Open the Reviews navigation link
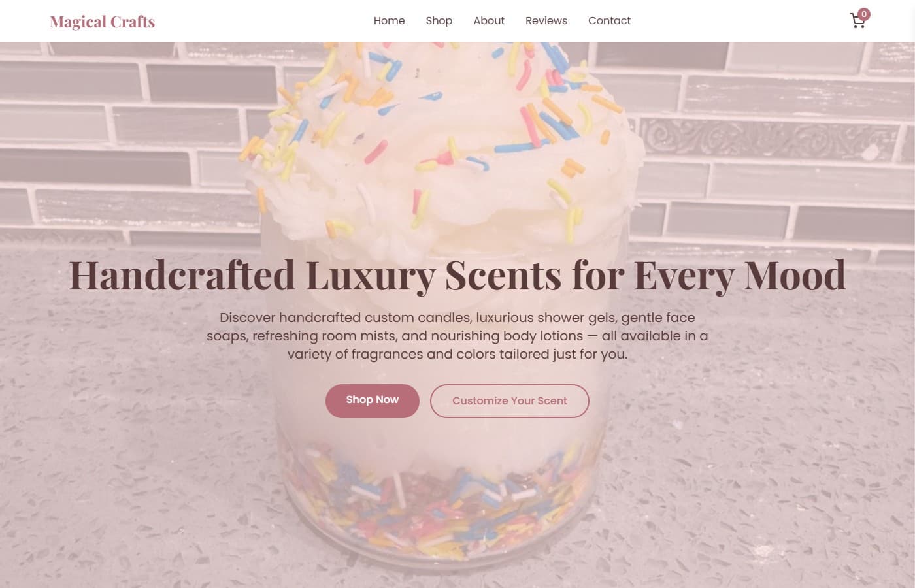 pyautogui.click(x=546, y=21)
